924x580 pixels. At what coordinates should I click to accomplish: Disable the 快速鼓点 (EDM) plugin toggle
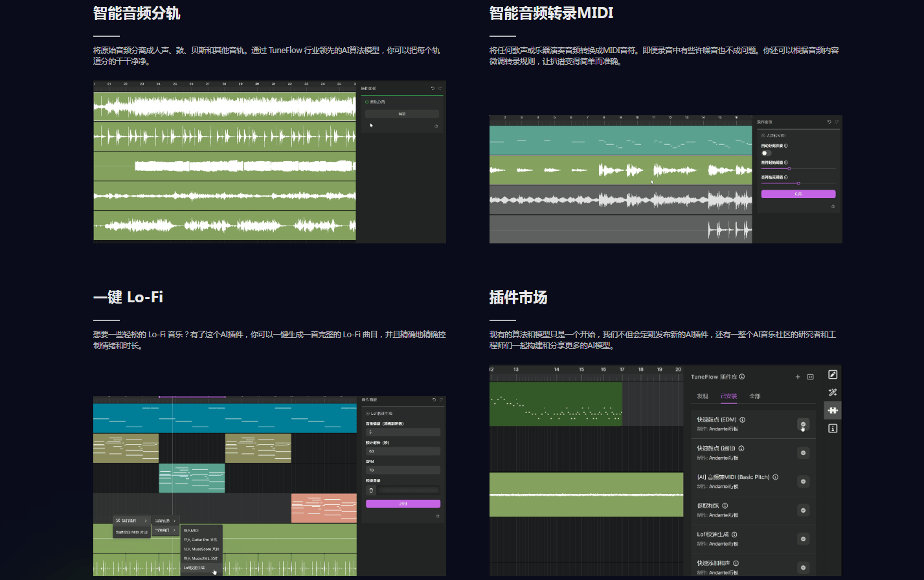[803, 424]
